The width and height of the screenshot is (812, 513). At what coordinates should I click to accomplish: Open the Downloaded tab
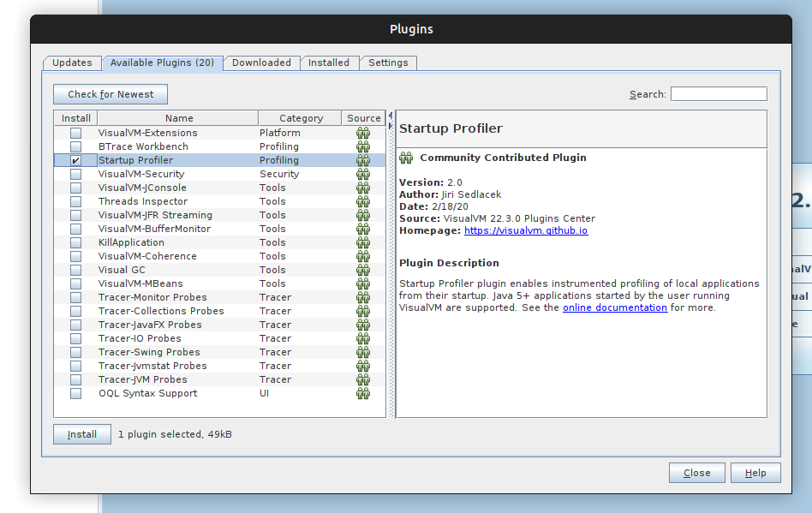pos(261,63)
